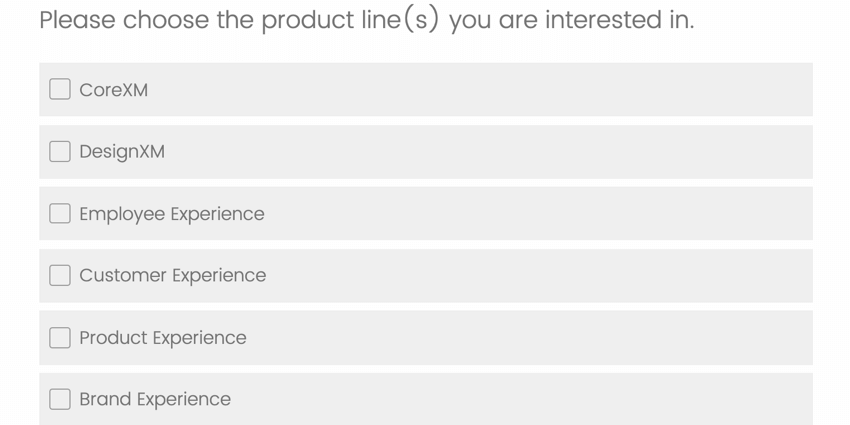Toggle the Customer Experience checkbox
The height and width of the screenshot is (425, 850).
[x=60, y=275]
